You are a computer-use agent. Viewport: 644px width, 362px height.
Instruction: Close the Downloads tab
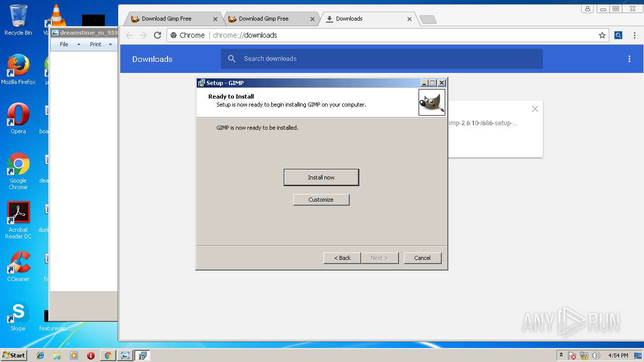(410, 19)
